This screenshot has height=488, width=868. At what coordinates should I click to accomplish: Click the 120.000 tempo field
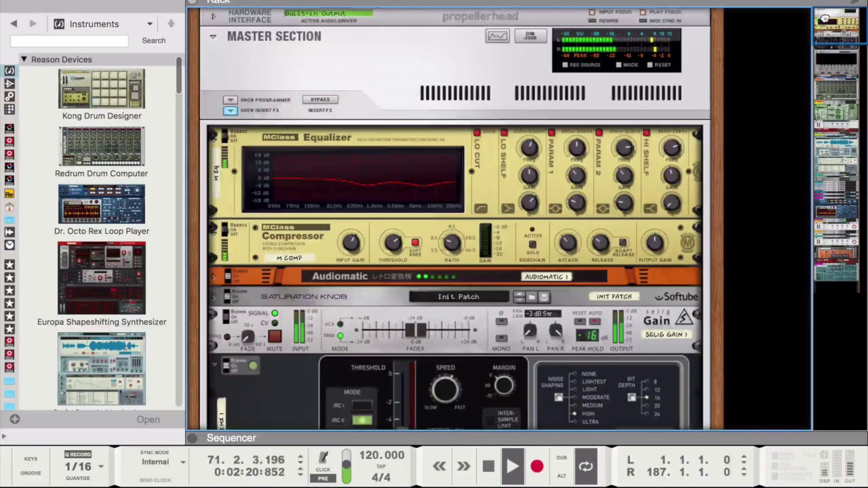coord(382,455)
